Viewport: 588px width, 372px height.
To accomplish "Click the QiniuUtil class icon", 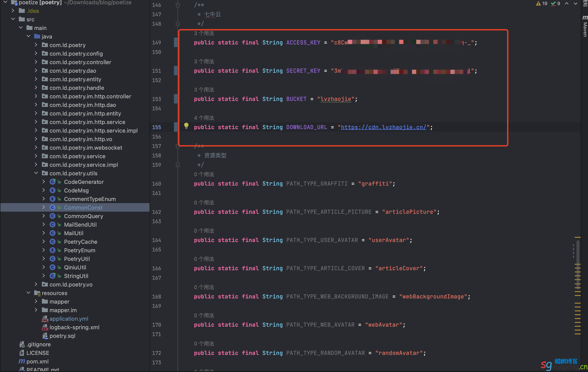I will (53, 267).
